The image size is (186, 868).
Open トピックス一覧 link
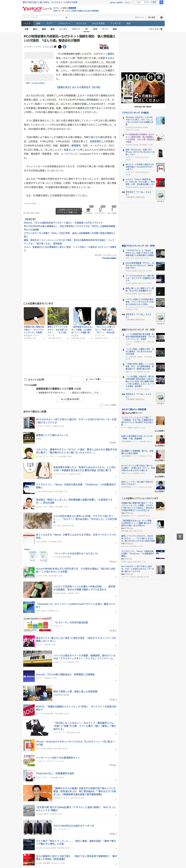tap(155, 29)
